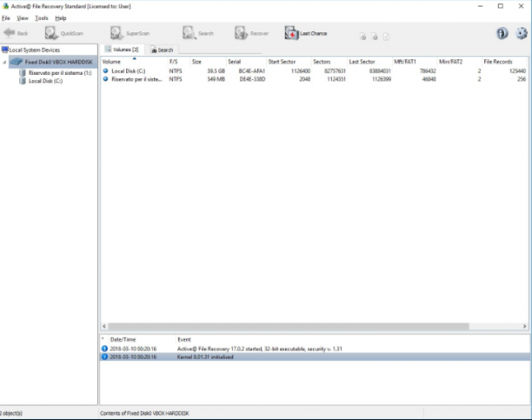Viewport: 532px width, 420px height.
Task: Switch to the Search tab
Action: (162, 50)
